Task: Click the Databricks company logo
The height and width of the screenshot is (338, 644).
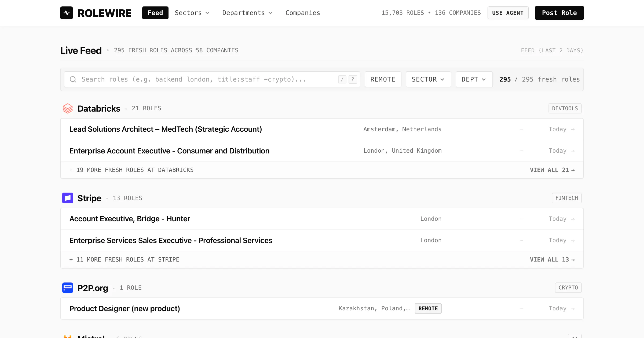Action: coord(68,108)
